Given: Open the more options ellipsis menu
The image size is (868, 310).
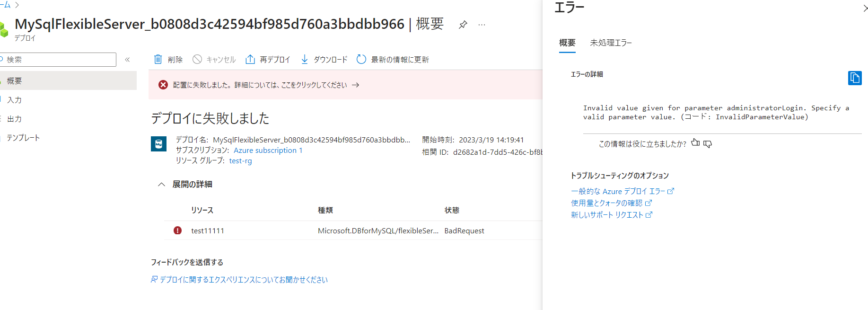Looking at the screenshot, I should click(x=482, y=25).
